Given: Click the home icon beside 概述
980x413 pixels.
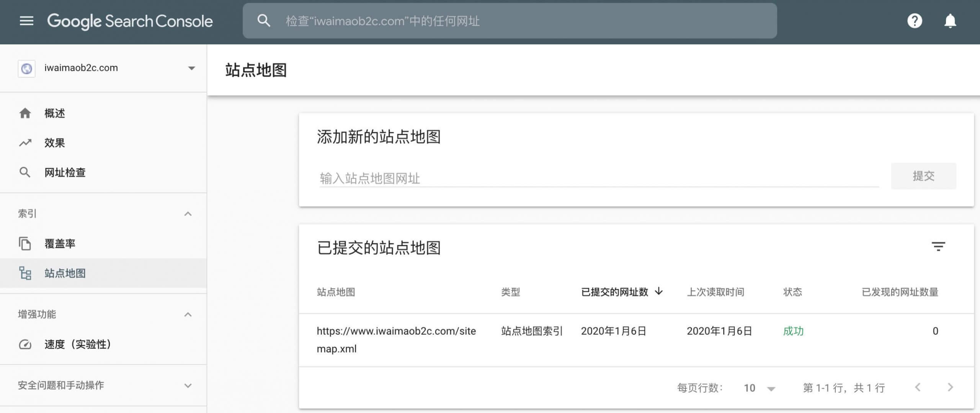Looking at the screenshot, I should tap(25, 113).
